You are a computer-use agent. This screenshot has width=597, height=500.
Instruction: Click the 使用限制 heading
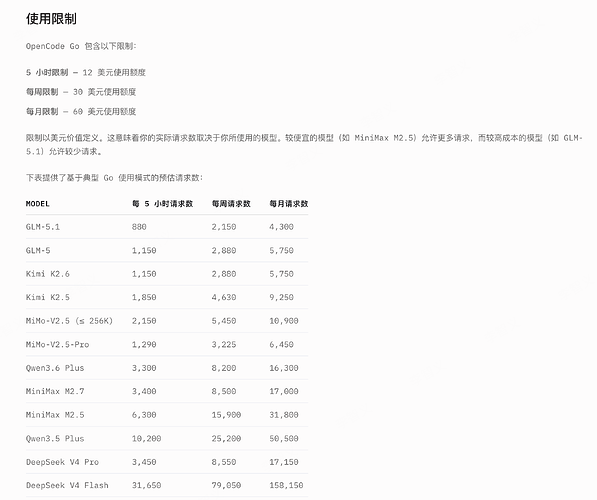(x=51, y=18)
